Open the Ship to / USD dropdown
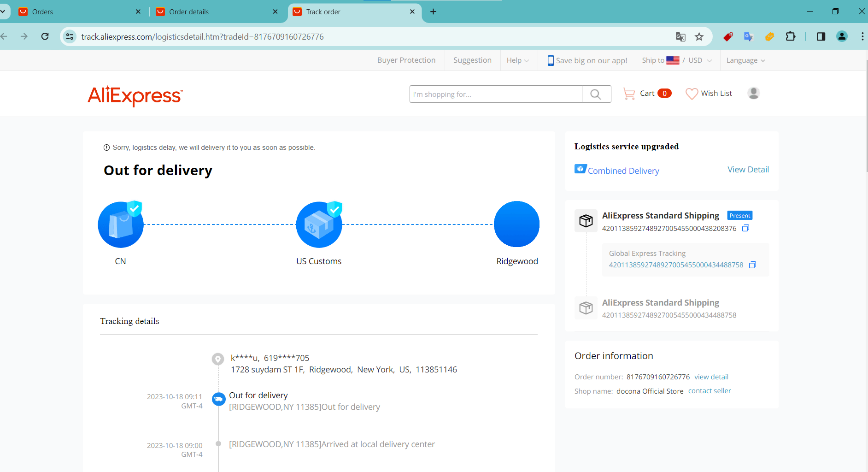This screenshot has width=868, height=472. [677, 60]
